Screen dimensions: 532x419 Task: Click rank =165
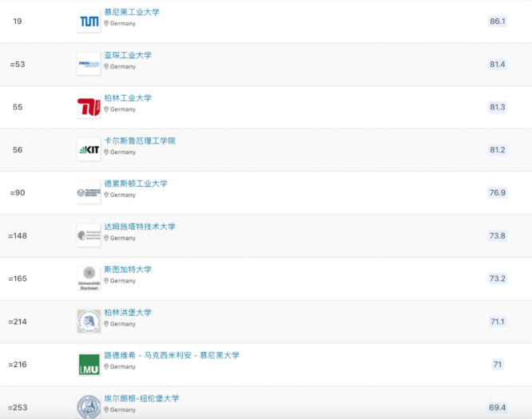[x=18, y=279]
